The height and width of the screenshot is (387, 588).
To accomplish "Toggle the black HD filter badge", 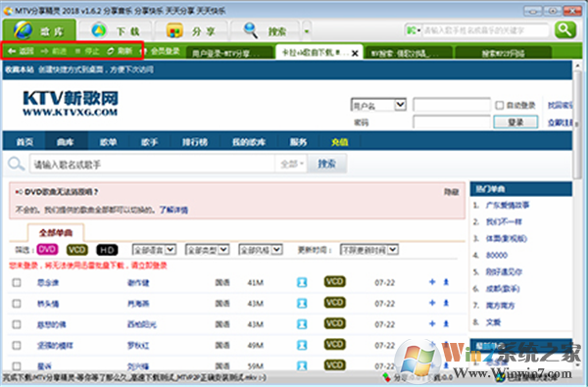I will (x=107, y=250).
